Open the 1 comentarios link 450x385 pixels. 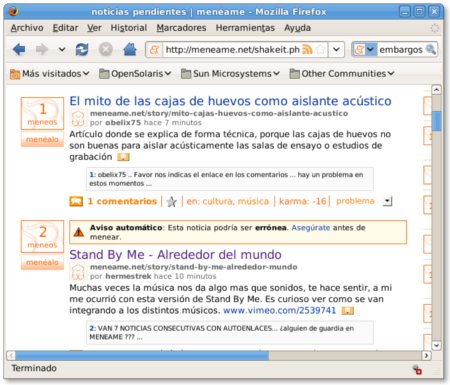pyautogui.click(x=122, y=201)
